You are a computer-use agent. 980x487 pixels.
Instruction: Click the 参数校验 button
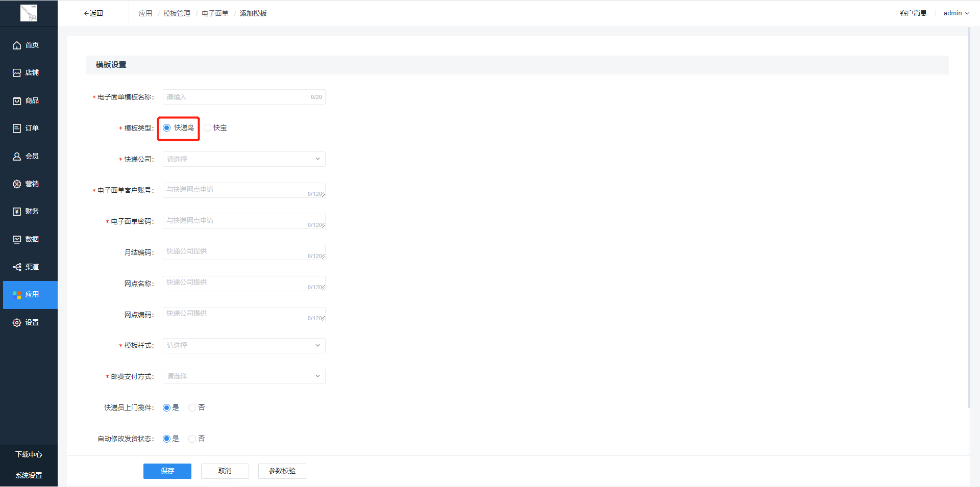tap(282, 471)
